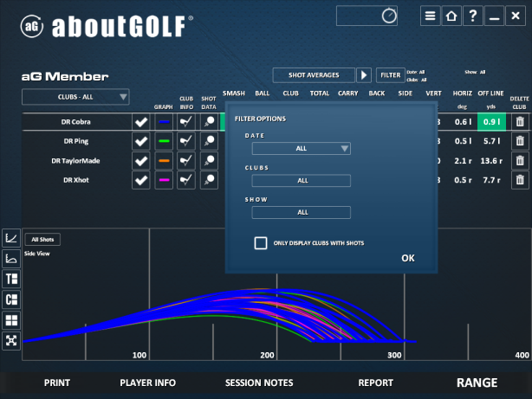532x399 pixels.
Task: View shot data for DR Cobra
Action: tap(209, 122)
